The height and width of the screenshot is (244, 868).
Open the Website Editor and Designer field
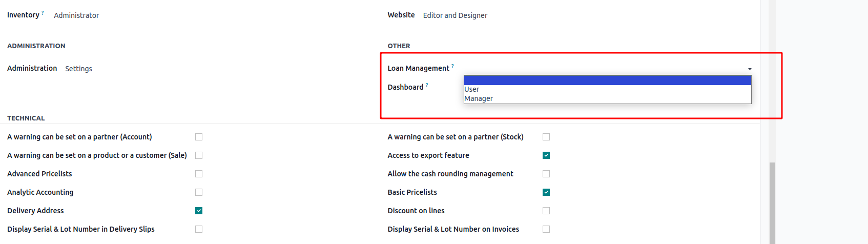pos(455,15)
